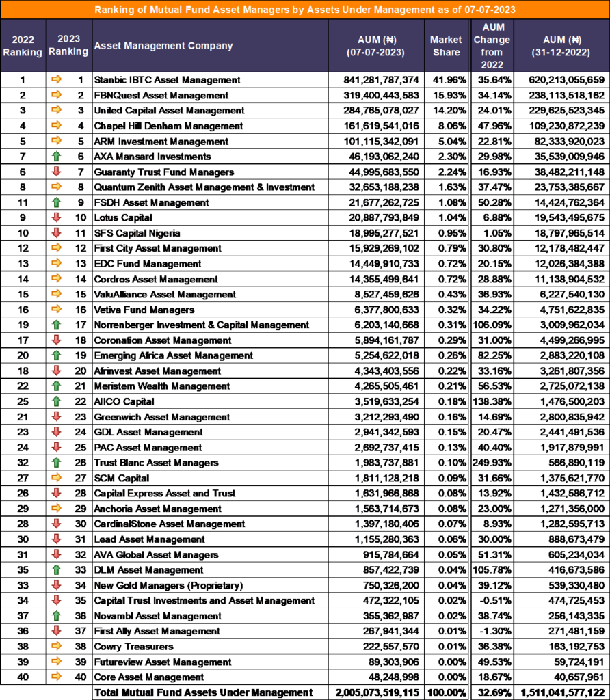The height and width of the screenshot is (700, 610).
Task: Click the first red down arrow in table
Action: pyautogui.click(x=57, y=172)
